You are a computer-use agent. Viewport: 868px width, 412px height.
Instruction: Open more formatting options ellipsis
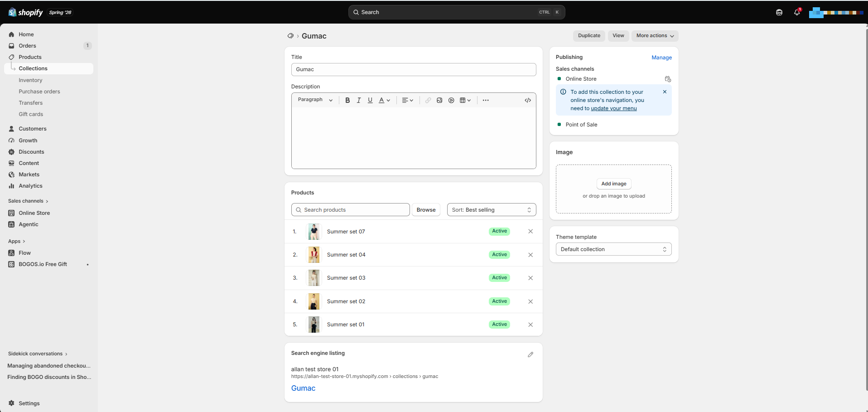click(486, 100)
